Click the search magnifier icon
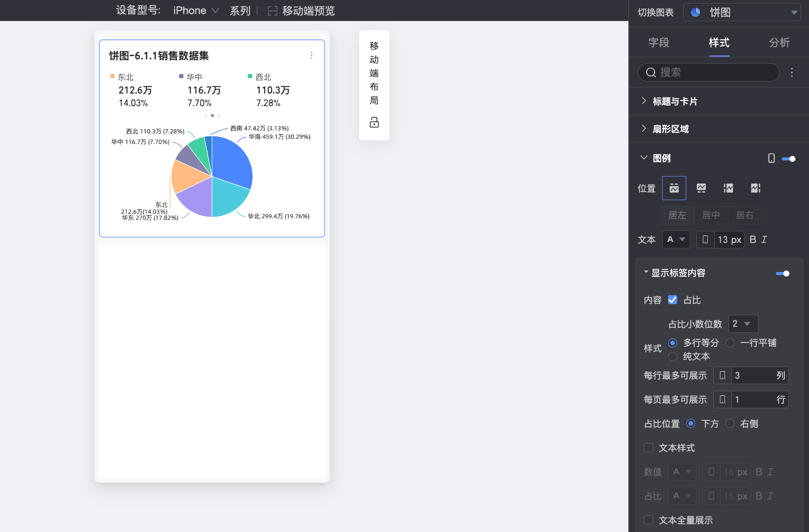The width and height of the screenshot is (809, 532). pyautogui.click(x=651, y=72)
